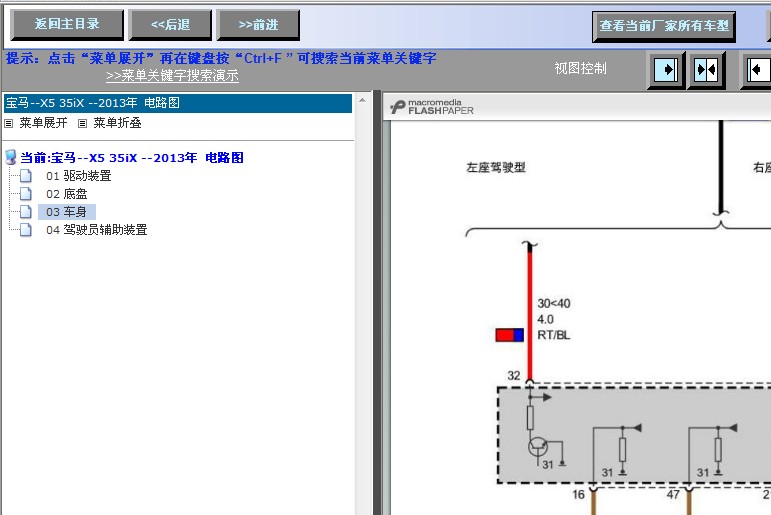Open the >>菜单关键字搜索演示 link
The width and height of the screenshot is (771, 515).
pos(172,76)
